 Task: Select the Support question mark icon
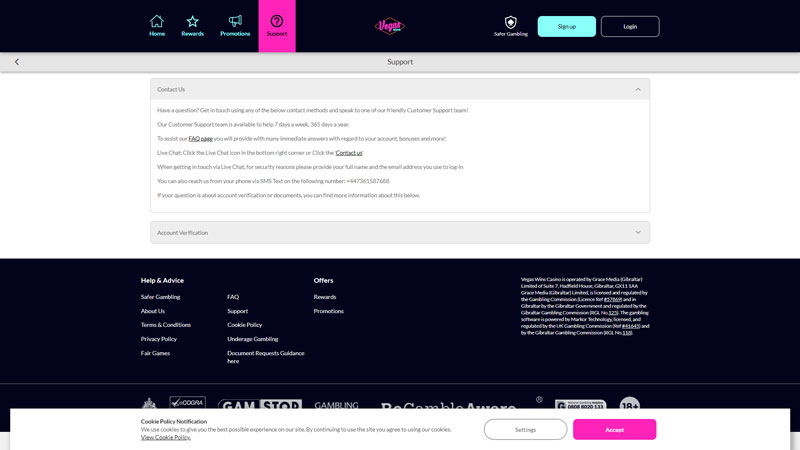tap(277, 21)
